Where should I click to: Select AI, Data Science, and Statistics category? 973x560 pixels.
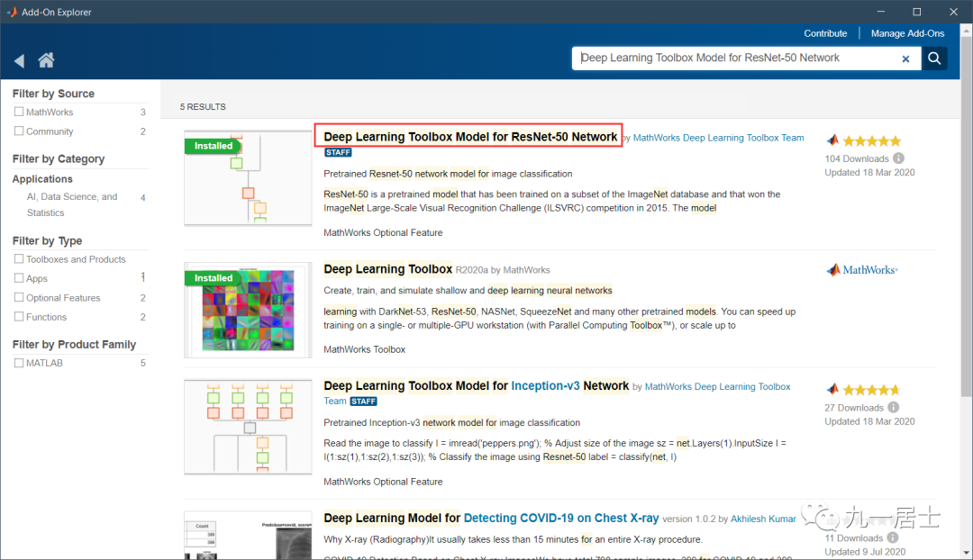72,204
